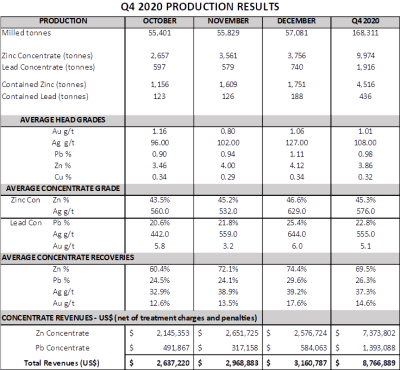
Task: Select December Pb Concentrate revenue 584,063
Action: 313,348
